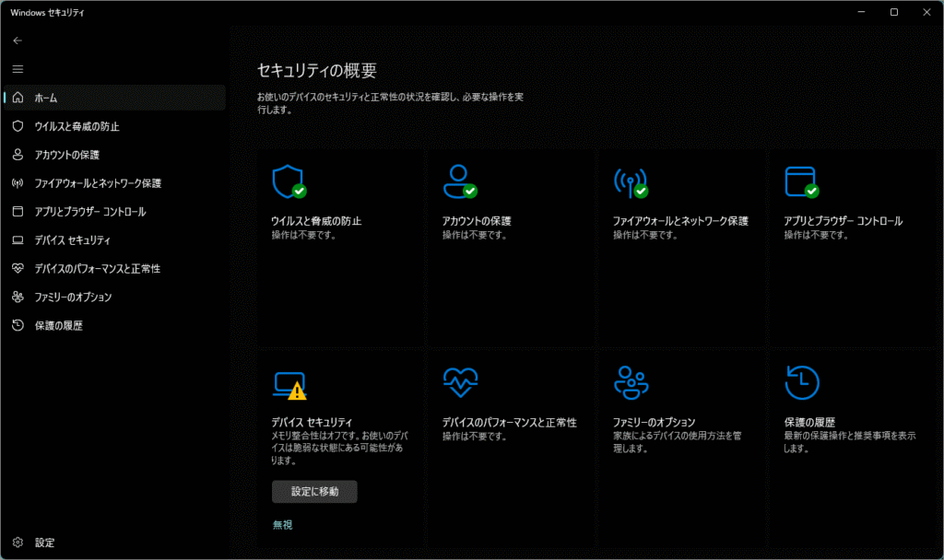Click the firewall and network antenna tile icon

point(630,182)
